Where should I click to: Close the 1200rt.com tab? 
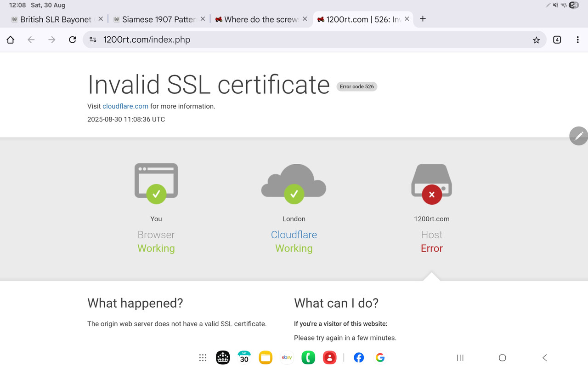tap(407, 19)
